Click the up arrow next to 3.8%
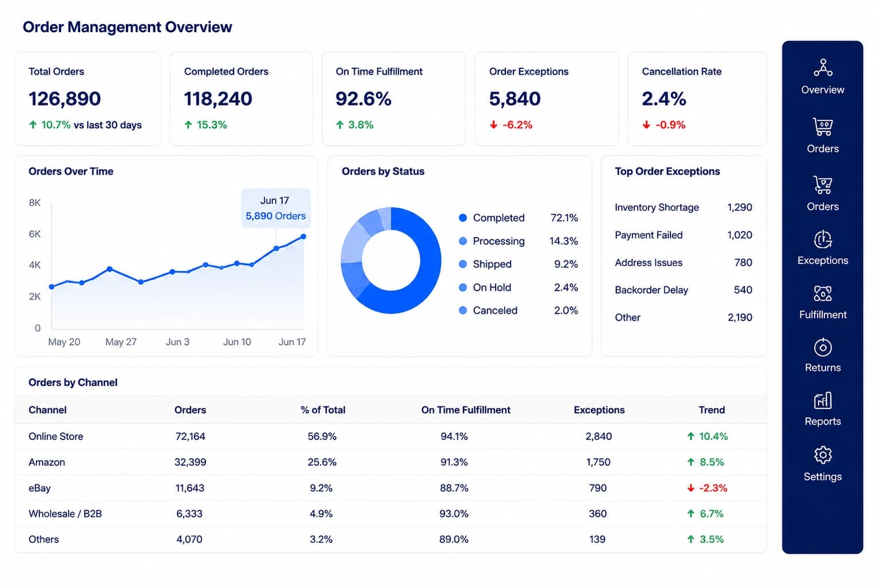The image size is (877, 588). pos(340,124)
